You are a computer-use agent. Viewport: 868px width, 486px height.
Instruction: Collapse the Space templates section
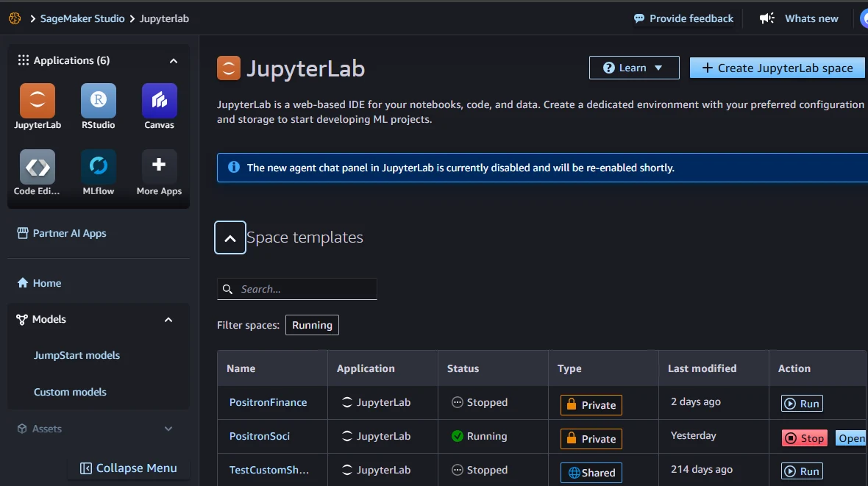coord(230,237)
